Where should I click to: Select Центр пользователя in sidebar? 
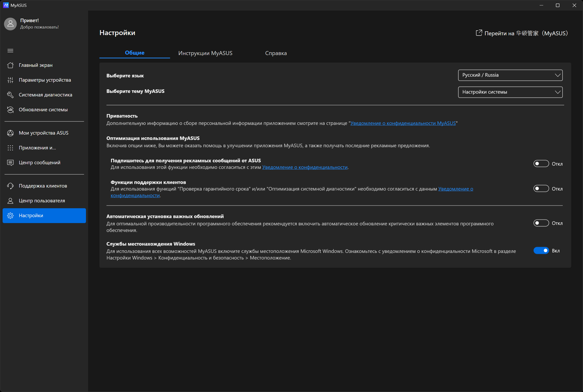(x=42, y=201)
